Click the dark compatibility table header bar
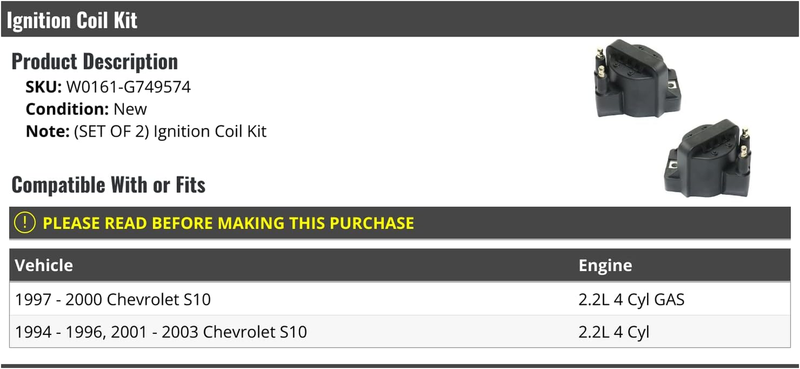 (400, 265)
